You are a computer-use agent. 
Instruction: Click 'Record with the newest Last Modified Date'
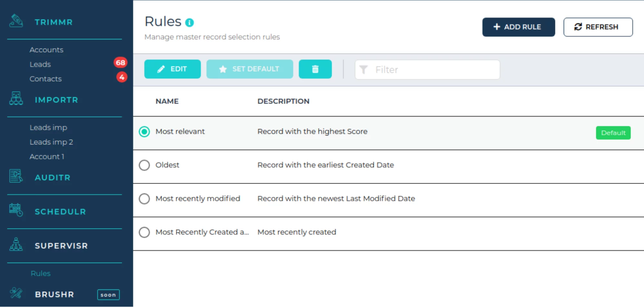click(x=336, y=198)
